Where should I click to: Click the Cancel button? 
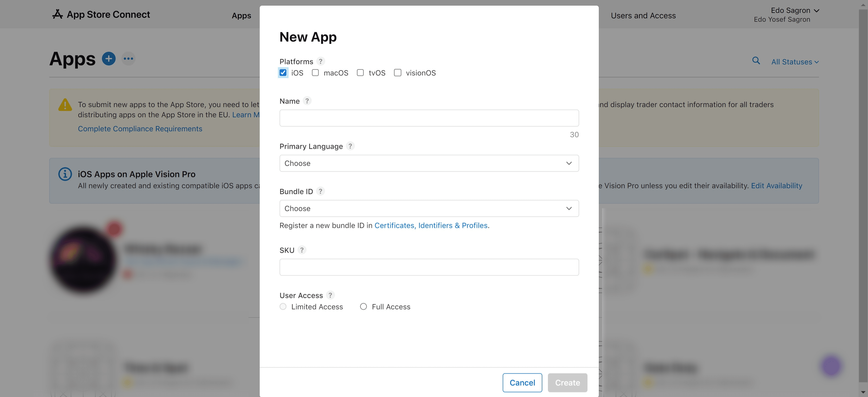click(x=522, y=383)
